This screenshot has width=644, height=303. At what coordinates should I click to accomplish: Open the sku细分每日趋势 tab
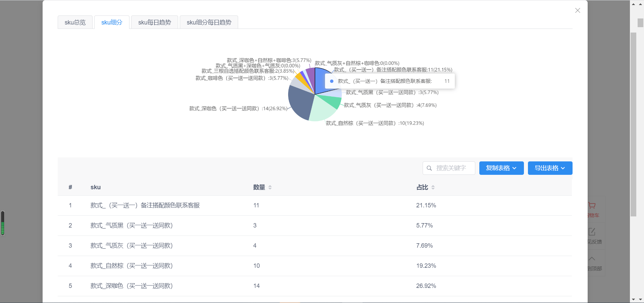[x=209, y=22]
